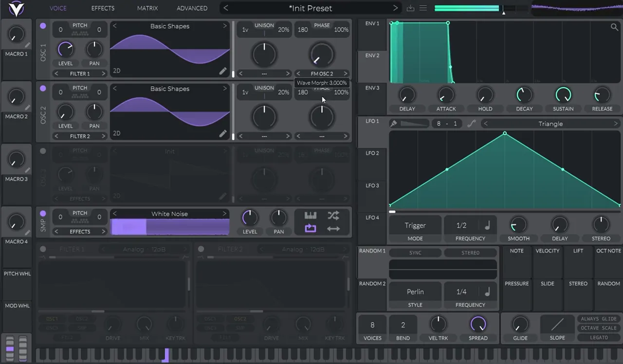
Task: Click the save preset icon
Action: [410, 8]
